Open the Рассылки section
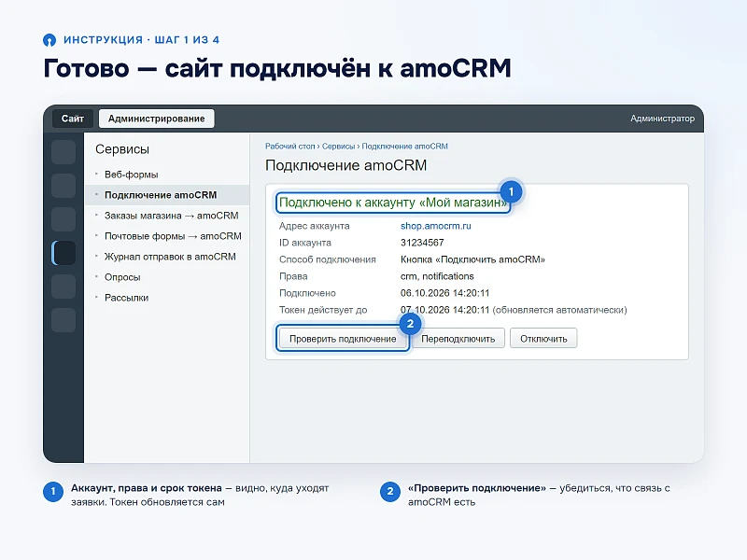 point(126,298)
